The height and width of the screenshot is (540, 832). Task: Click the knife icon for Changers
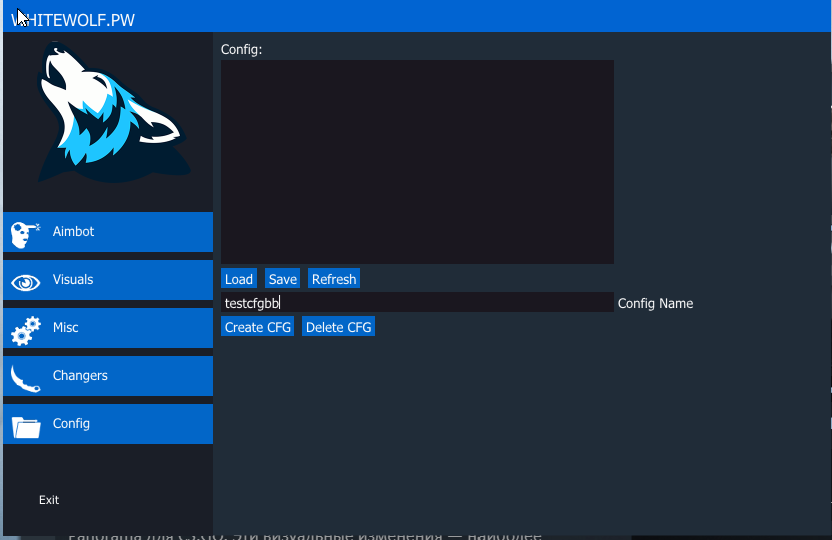25,377
